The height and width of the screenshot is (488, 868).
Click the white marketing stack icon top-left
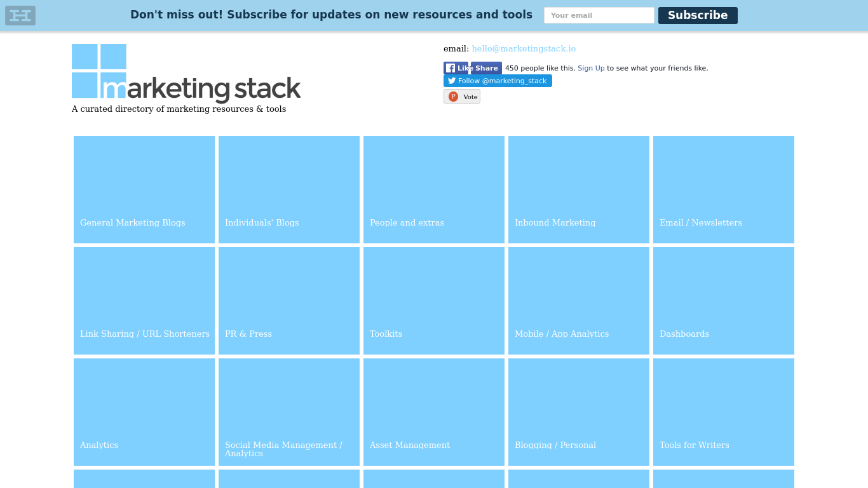point(20,15)
